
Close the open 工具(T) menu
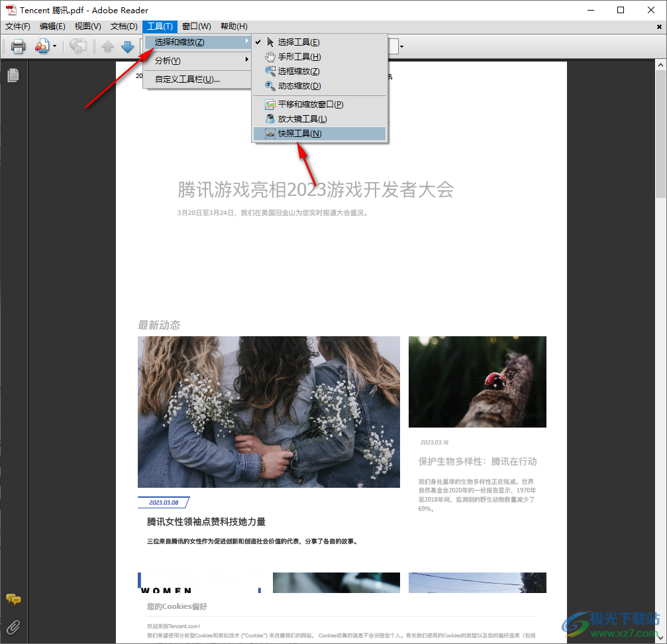pyautogui.click(x=160, y=26)
